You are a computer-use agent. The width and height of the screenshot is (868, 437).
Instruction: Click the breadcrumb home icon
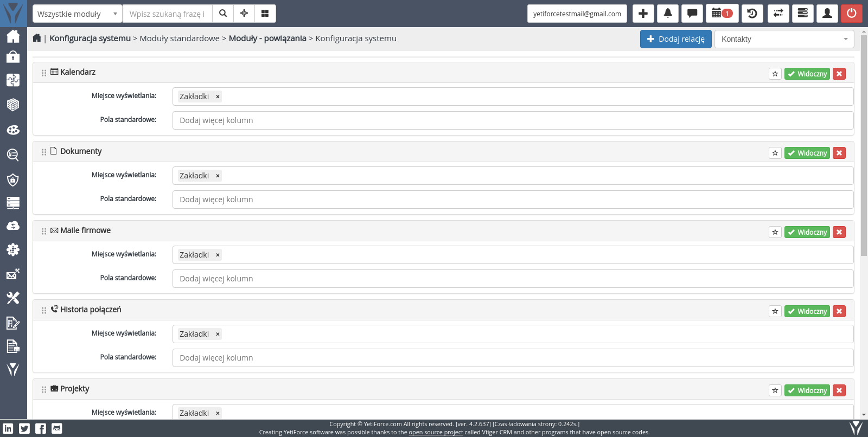37,38
